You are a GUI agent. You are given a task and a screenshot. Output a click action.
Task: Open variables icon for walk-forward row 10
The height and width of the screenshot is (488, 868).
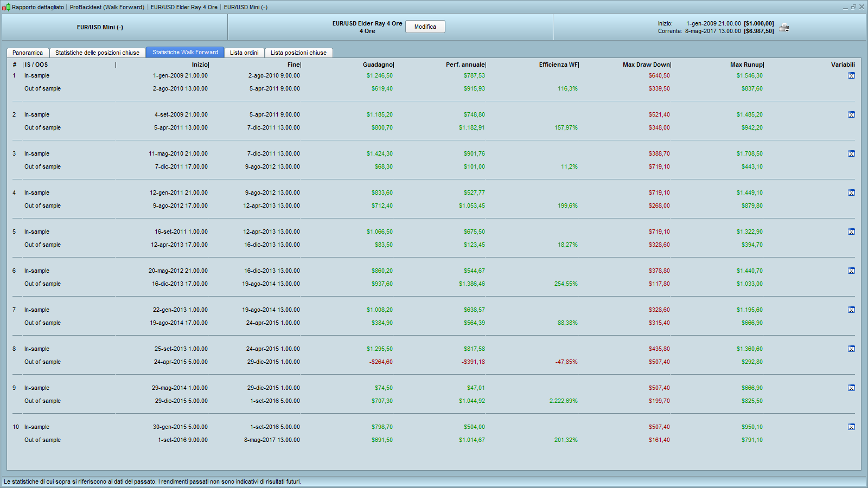[851, 427]
